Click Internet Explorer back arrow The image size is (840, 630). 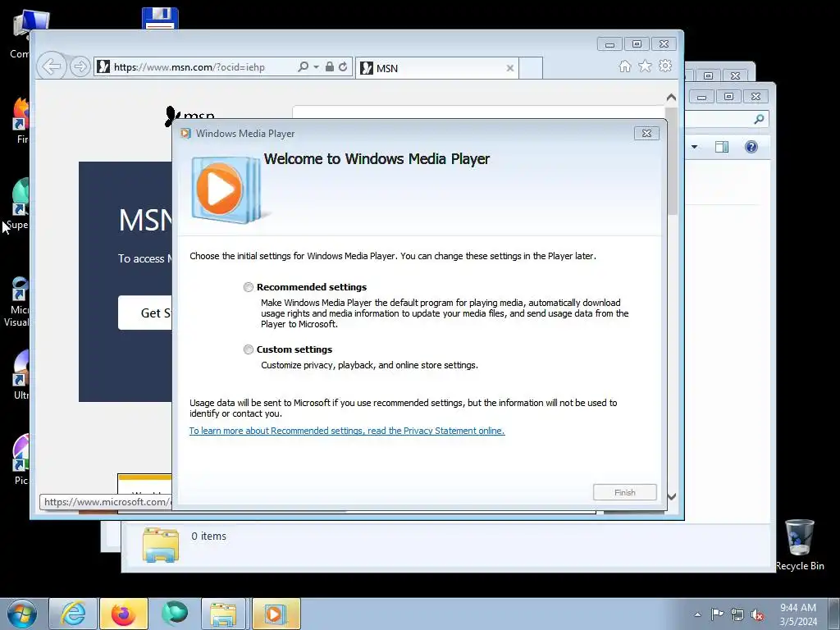click(52, 67)
